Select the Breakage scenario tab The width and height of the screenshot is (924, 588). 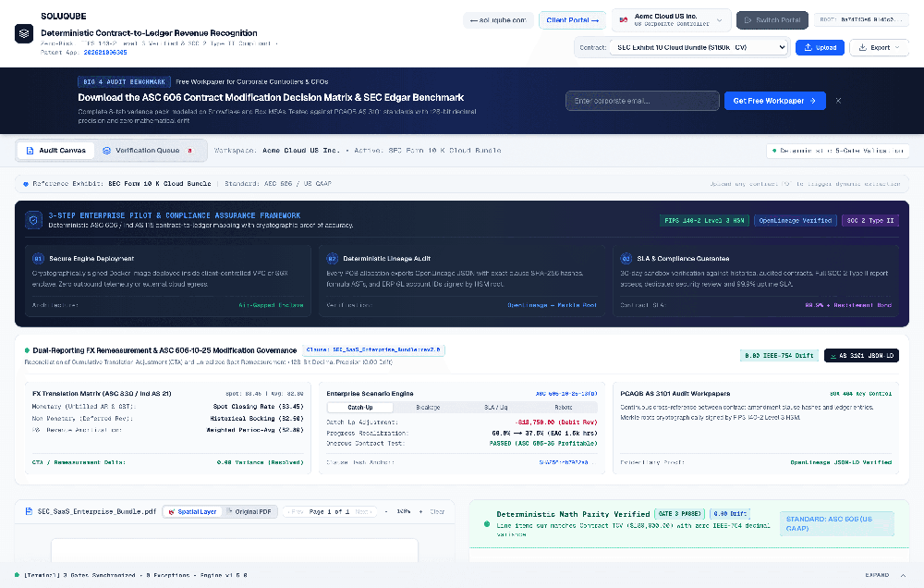[x=429, y=408]
